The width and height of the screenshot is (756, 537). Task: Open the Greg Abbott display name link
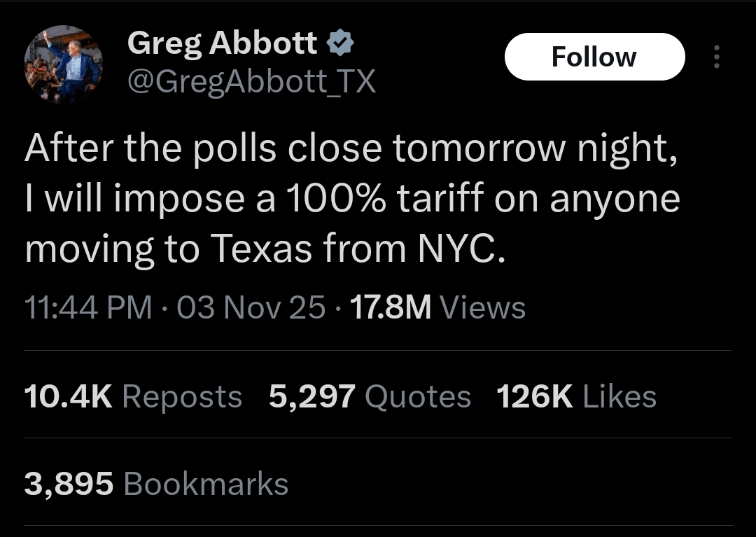click(x=222, y=45)
